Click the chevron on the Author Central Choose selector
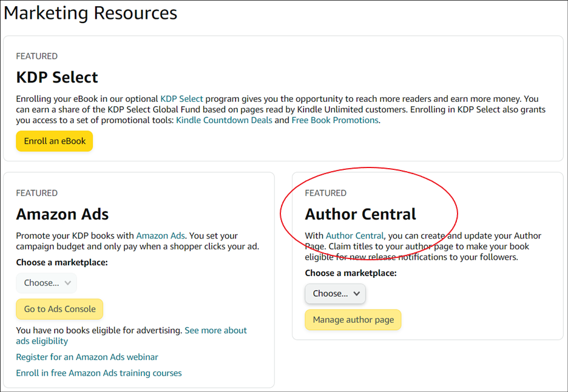This screenshot has width=568, height=392. [x=357, y=294]
